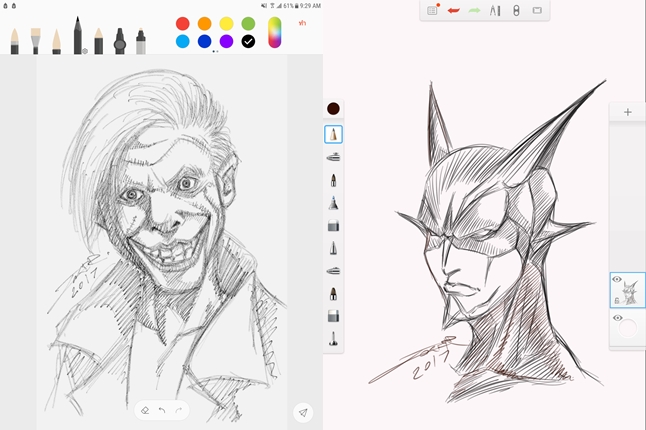Open the dark brown current color puck
646x430 pixels.
(333, 108)
